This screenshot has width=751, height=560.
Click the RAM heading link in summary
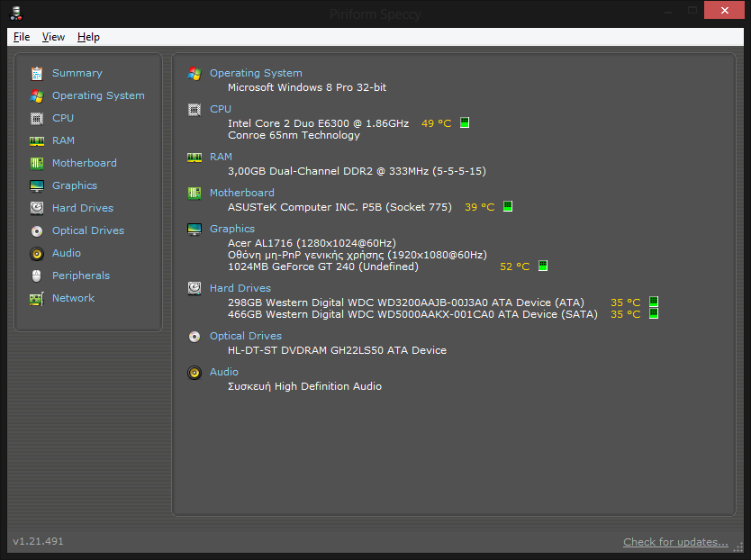coord(221,158)
